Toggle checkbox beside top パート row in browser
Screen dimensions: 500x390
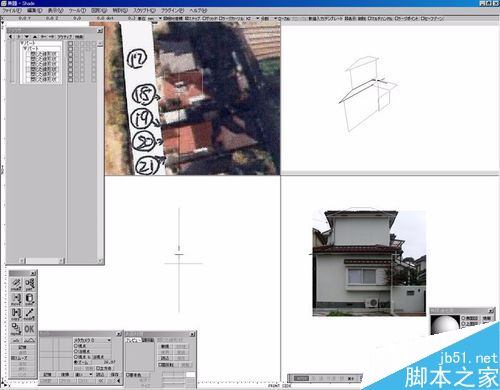[70, 43]
